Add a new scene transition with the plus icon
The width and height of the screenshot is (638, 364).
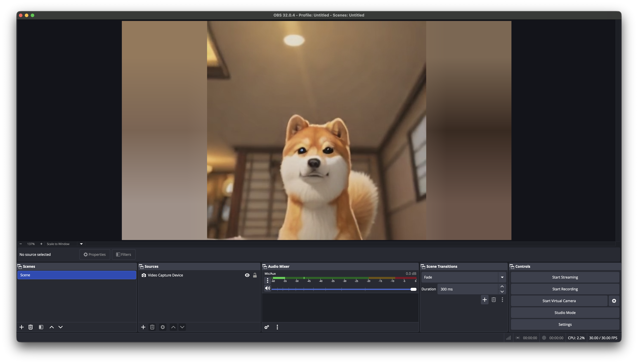[484, 299]
